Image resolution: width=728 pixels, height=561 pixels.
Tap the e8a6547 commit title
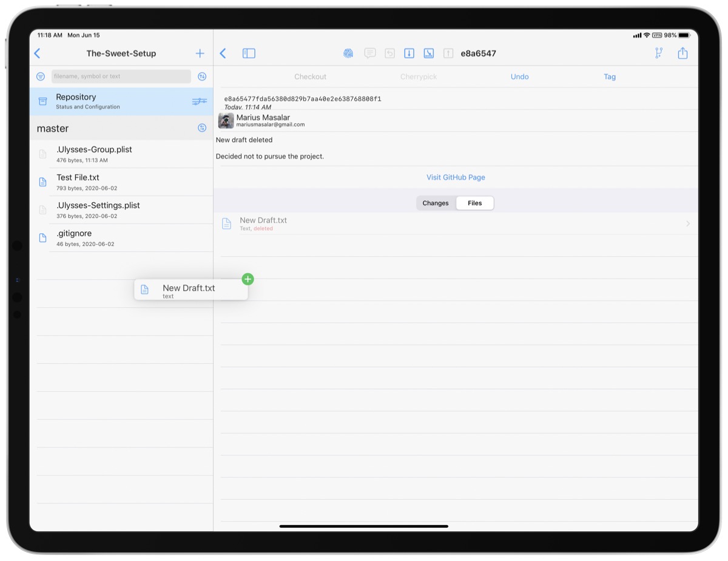[x=478, y=53]
